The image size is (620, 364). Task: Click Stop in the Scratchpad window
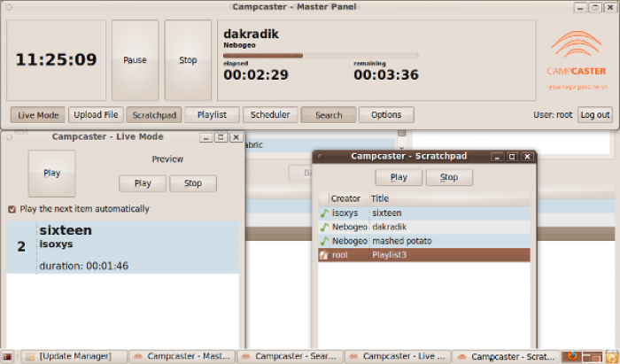click(x=449, y=177)
